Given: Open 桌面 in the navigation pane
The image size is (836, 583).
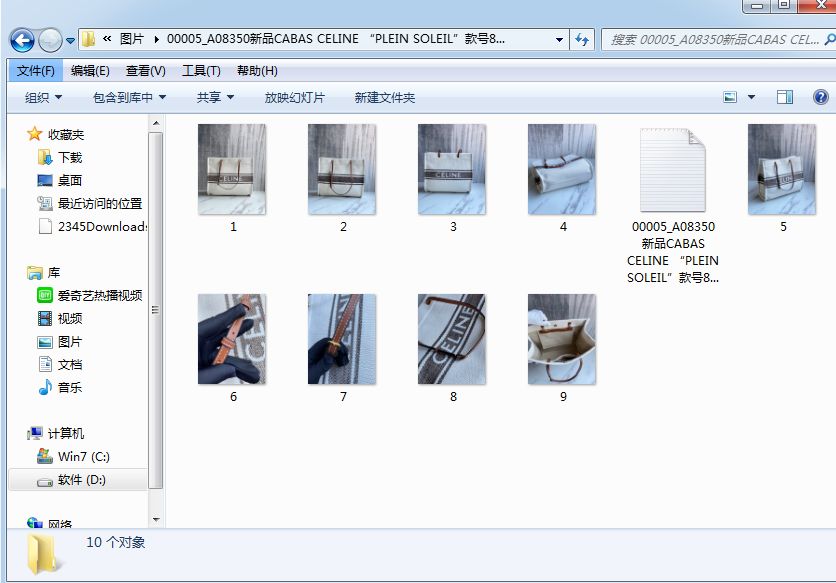Looking at the screenshot, I should coord(70,180).
